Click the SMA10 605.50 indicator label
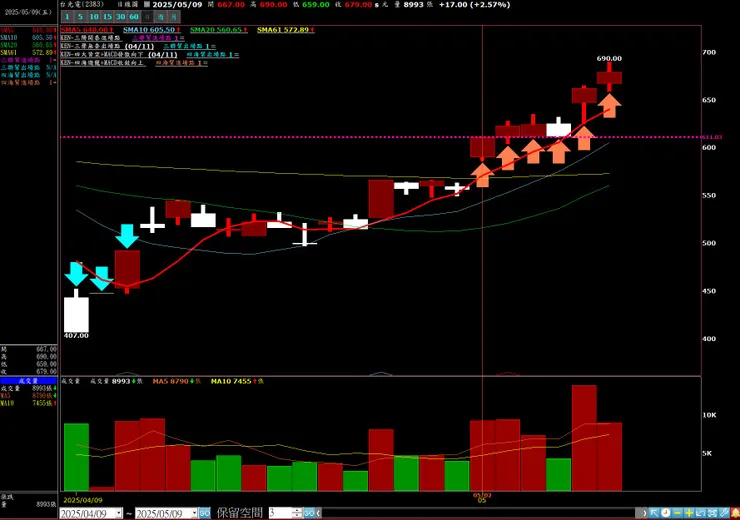This screenshot has height=520, width=740. 151,30
